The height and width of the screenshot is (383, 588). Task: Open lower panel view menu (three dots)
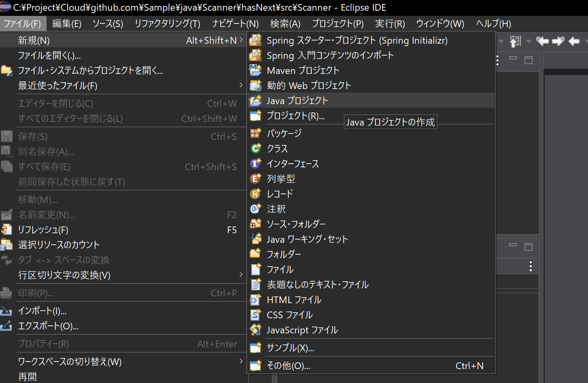[x=531, y=266]
